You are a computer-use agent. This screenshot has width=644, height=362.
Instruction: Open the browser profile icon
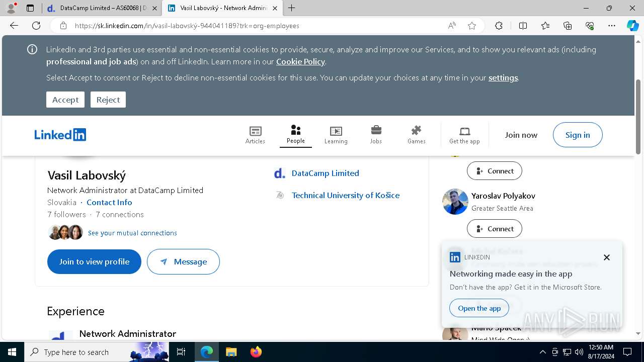click(x=11, y=8)
